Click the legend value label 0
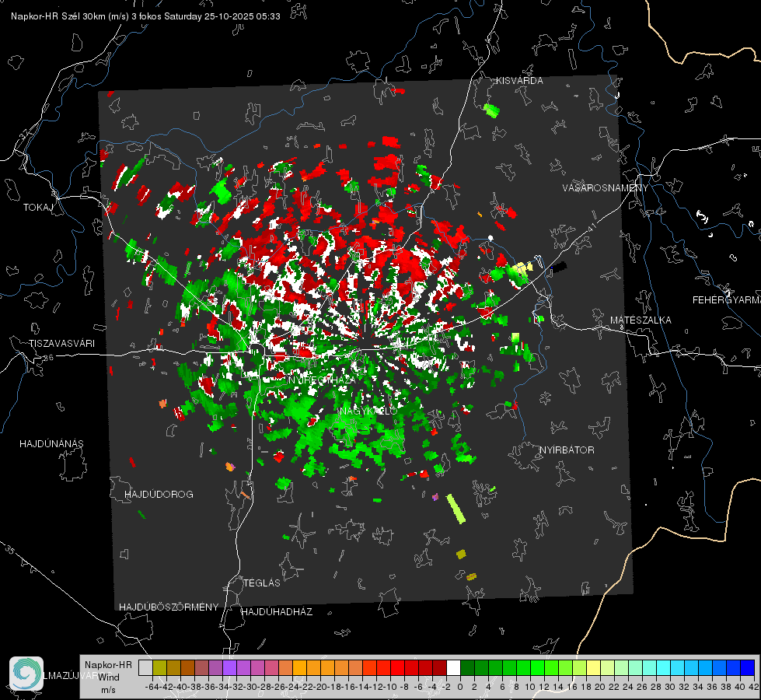The width and height of the screenshot is (761, 700). coord(460,687)
